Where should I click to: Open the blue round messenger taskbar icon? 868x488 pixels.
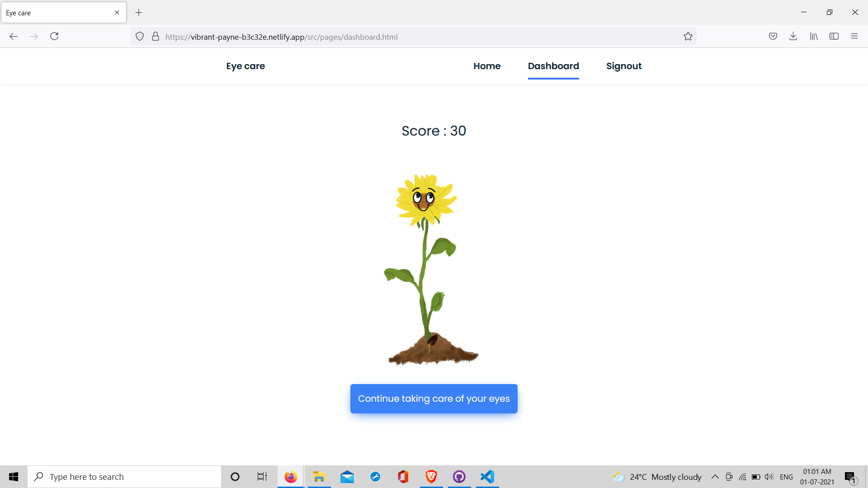click(x=375, y=477)
